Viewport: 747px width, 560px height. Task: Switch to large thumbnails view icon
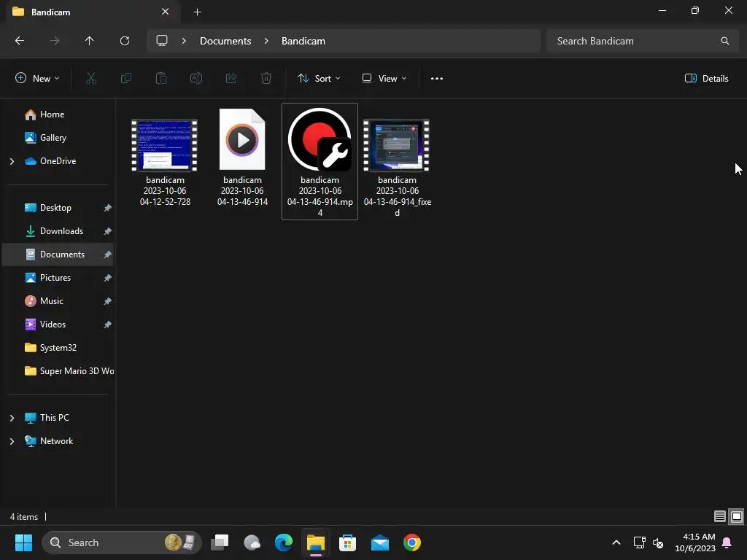click(x=737, y=516)
